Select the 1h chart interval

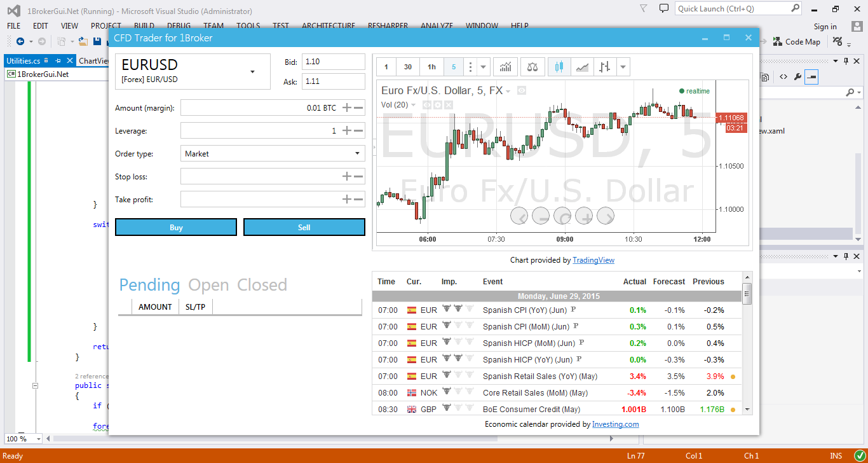[x=431, y=67]
